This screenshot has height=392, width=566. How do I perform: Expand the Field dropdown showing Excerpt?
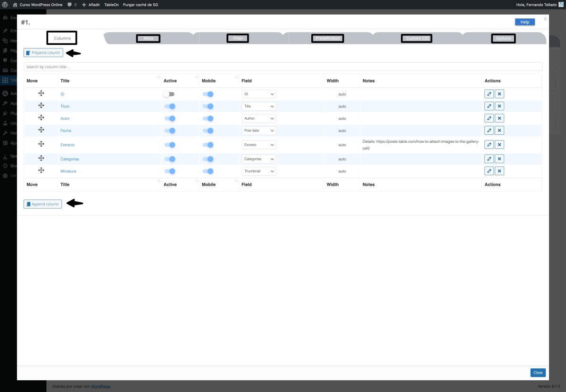[x=259, y=145]
